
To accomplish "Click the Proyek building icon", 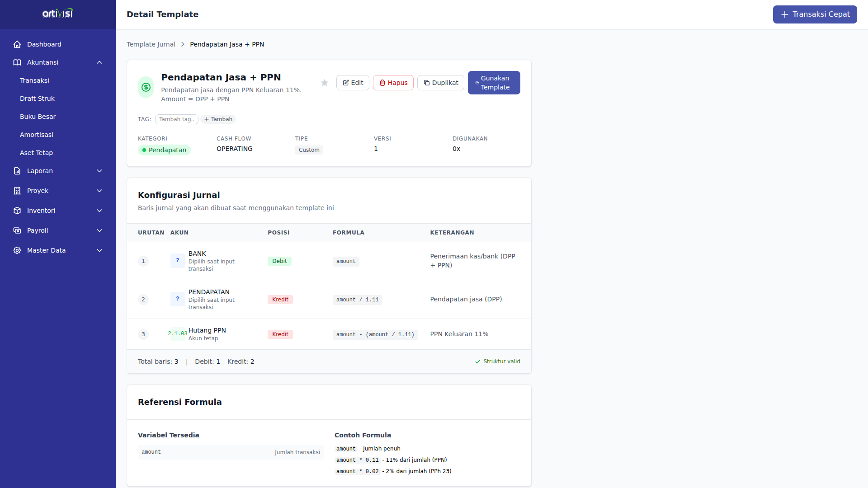I will click(17, 191).
